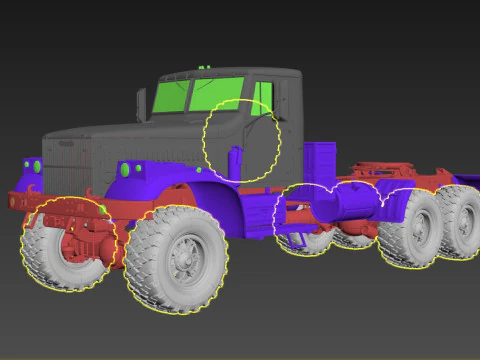Pick the red fifth-wheel coupling on the frame
This screenshot has width=480, height=360.
point(383,170)
